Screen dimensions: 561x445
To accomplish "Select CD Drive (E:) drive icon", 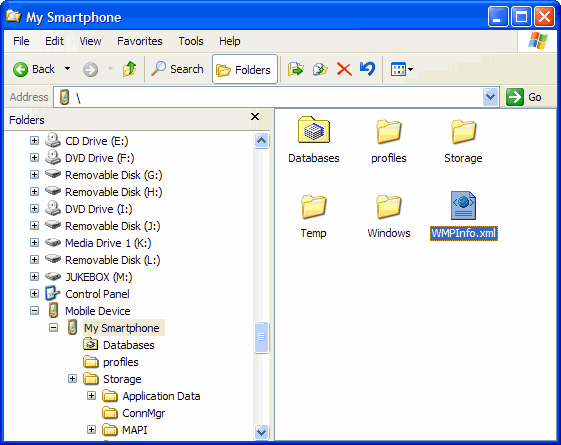I will 53,141.
